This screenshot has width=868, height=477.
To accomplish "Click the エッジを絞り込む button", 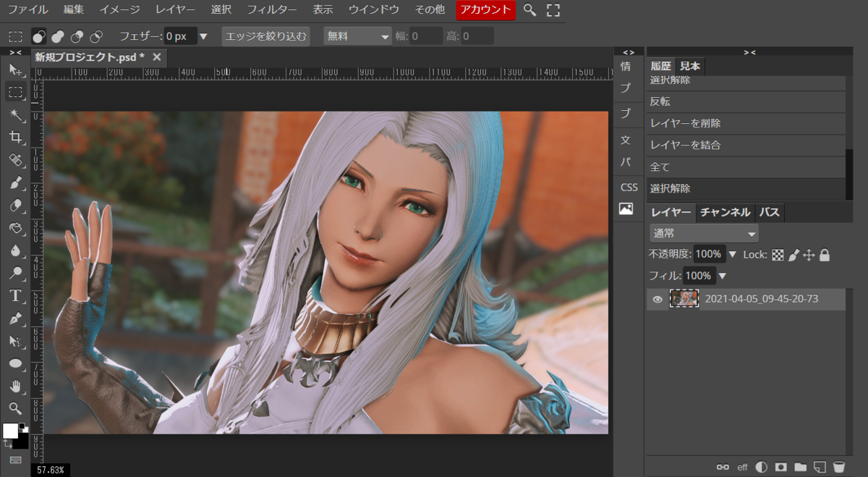I will [x=266, y=36].
